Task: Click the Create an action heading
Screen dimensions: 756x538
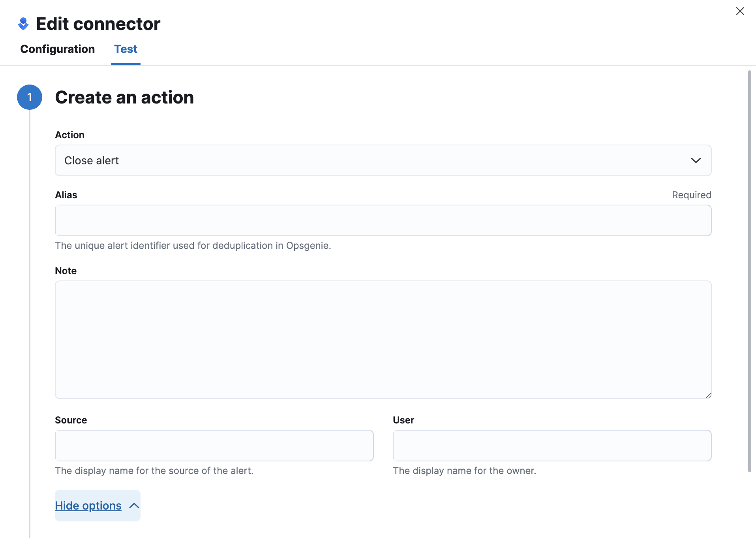Action: click(125, 97)
